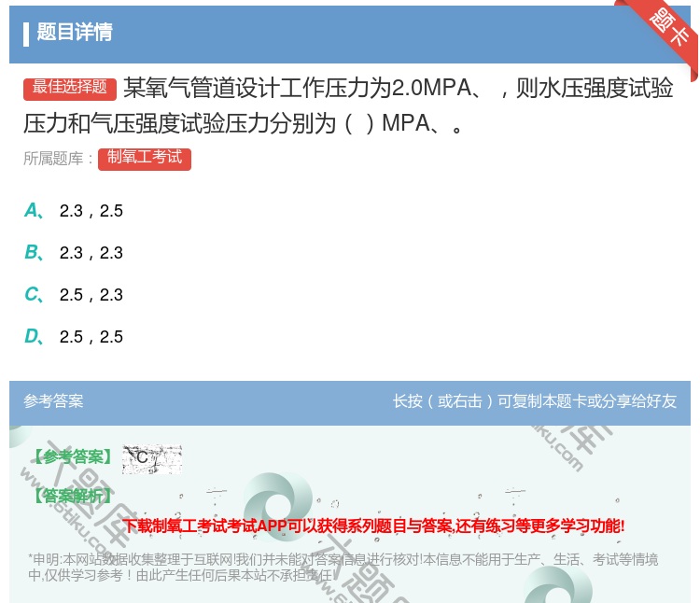This screenshot has height=603, width=700.
Task: Click the red 下载制氧工考试考试APP promotion text
Action: (x=373, y=526)
